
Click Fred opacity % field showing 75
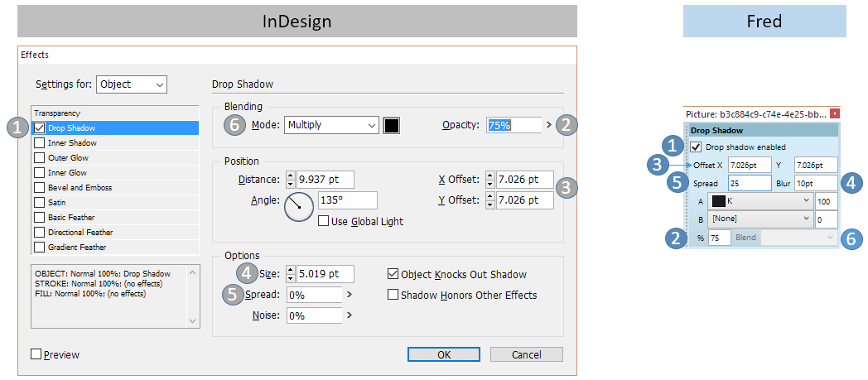(x=719, y=238)
